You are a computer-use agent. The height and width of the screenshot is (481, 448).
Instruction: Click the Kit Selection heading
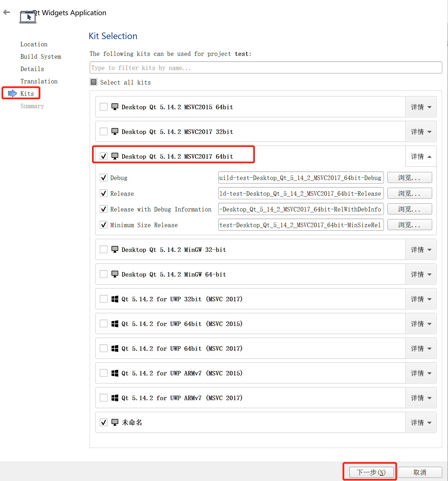tap(113, 36)
